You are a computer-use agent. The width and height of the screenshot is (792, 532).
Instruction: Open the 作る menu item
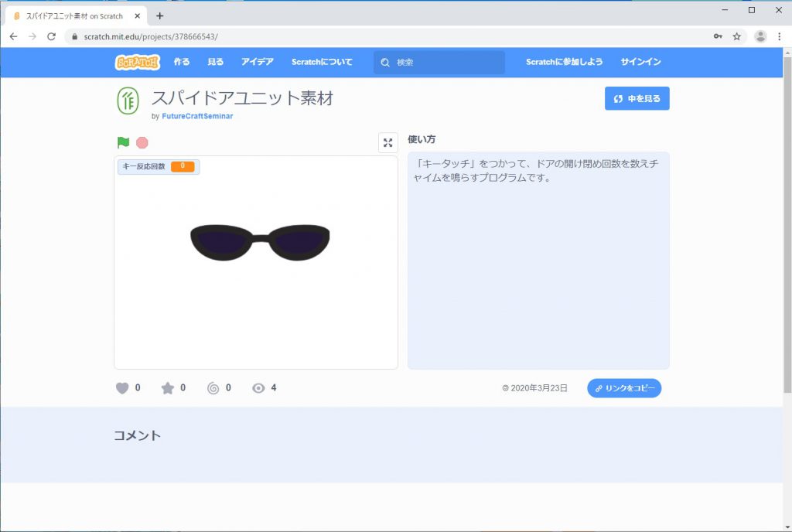point(182,62)
